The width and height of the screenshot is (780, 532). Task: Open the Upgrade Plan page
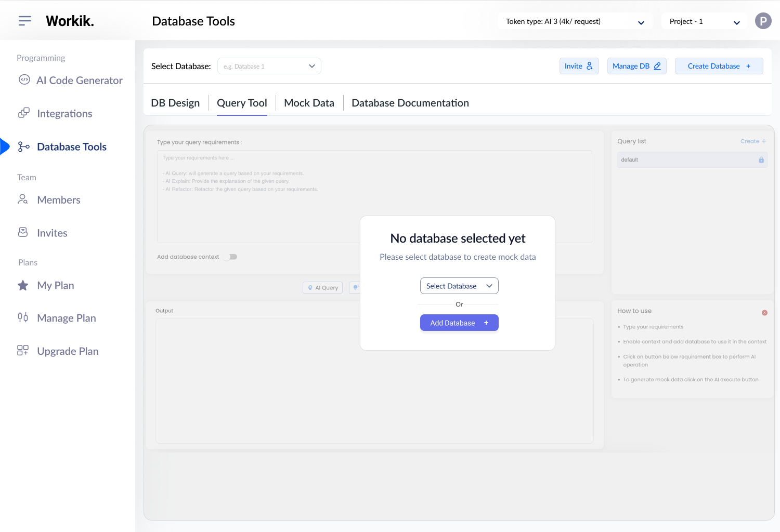68,351
